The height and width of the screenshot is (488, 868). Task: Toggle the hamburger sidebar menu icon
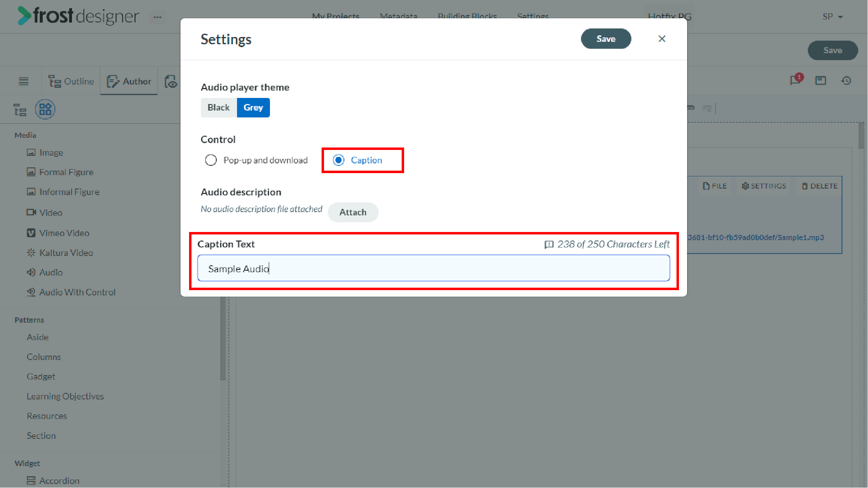click(x=24, y=81)
